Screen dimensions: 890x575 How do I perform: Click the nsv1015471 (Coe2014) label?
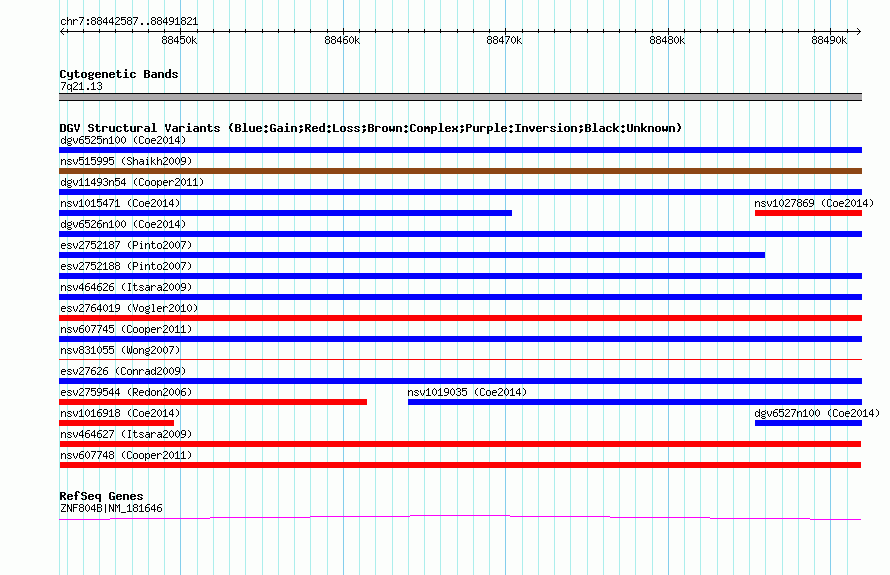click(120, 203)
